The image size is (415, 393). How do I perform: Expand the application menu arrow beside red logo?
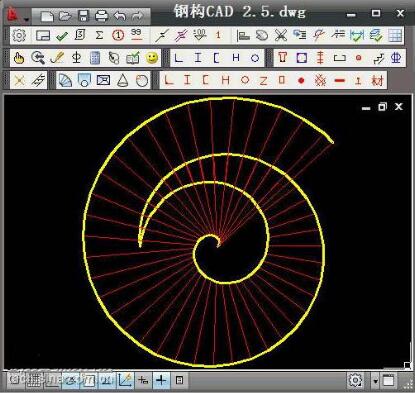click(27, 19)
